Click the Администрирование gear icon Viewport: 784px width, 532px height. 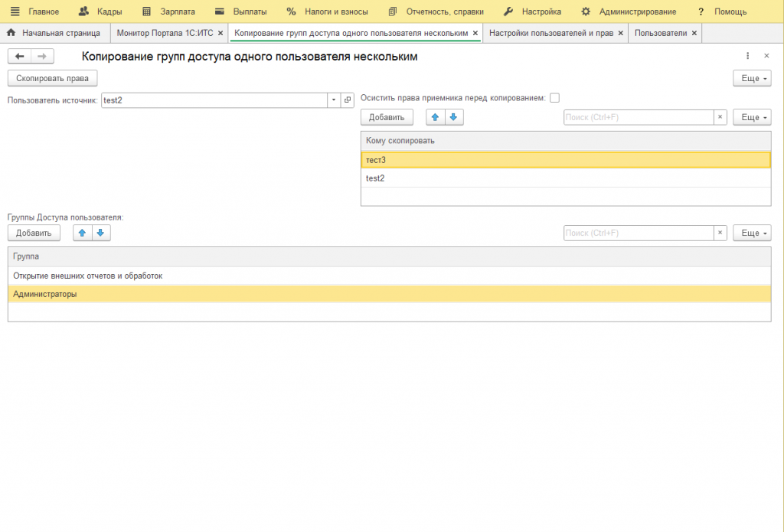click(x=586, y=11)
